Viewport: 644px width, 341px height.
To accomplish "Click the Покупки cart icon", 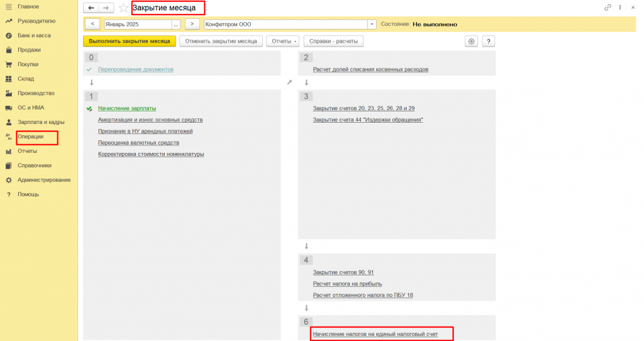I will click(9, 65).
